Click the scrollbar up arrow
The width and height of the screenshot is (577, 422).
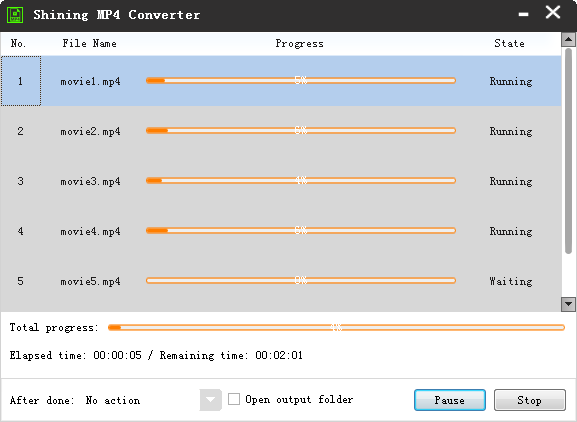pos(568,39)
